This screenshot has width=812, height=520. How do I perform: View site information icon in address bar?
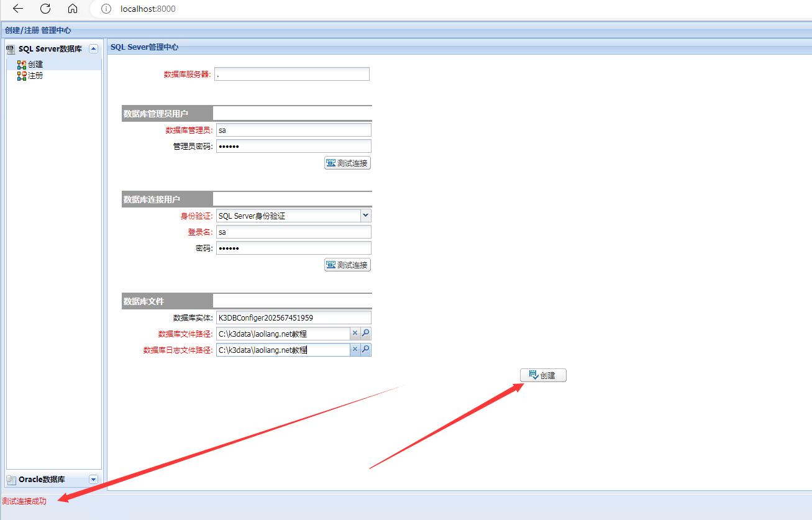[x=106, y=9]
